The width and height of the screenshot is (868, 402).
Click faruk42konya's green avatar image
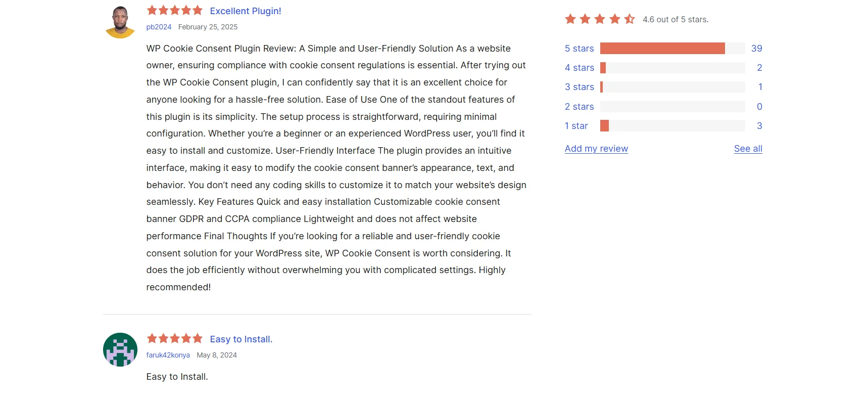(x=120, y=349)
